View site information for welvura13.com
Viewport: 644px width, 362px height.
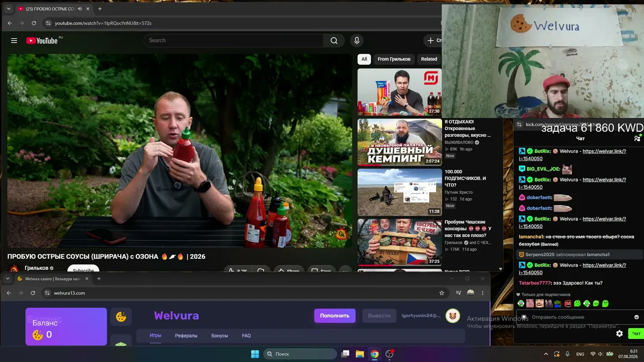[x=47, y=293]
